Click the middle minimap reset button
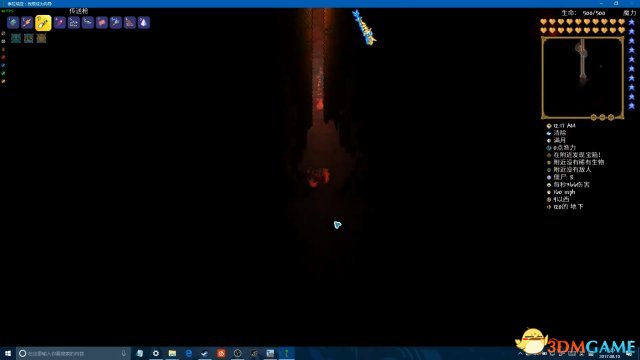The width and height of the screenshot is (640, 360). [x=602, y=118]
